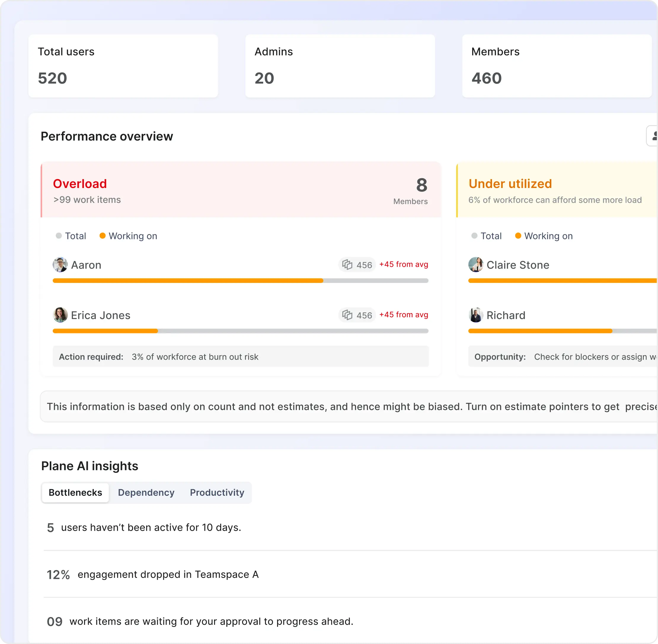
Task: Open the Total users card
Action: click(123, 66)
